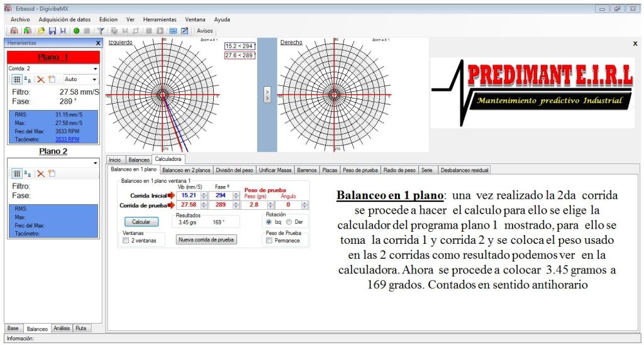
Task: Click the grid view icon in Plano 1
Action: point(17,80)
